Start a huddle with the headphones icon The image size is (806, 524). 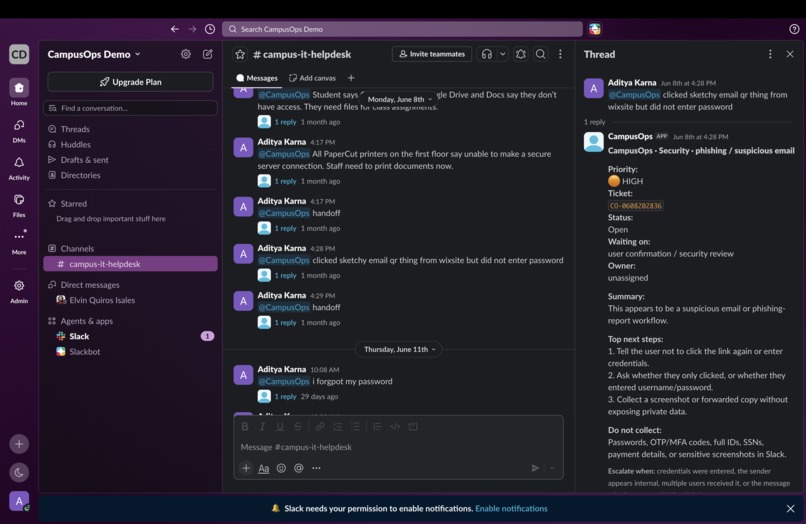[486, 54]
